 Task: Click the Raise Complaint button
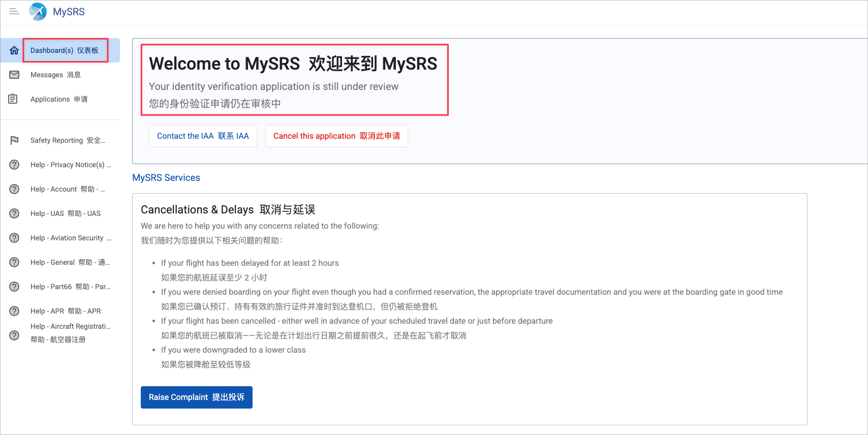click(197, 397)
